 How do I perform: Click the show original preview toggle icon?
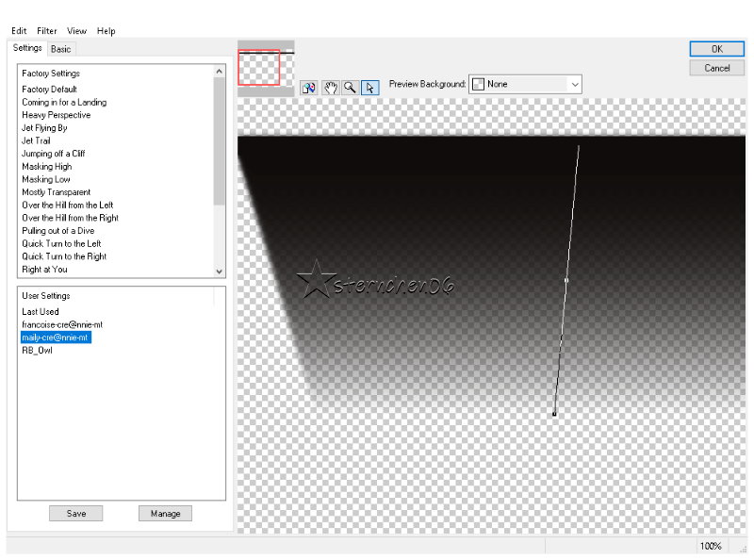click(309, 88)
